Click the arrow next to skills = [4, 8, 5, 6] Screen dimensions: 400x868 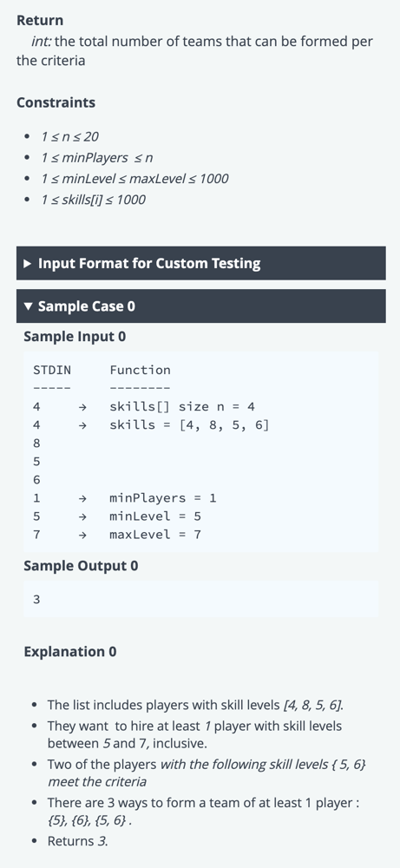(x=82, y=425)
